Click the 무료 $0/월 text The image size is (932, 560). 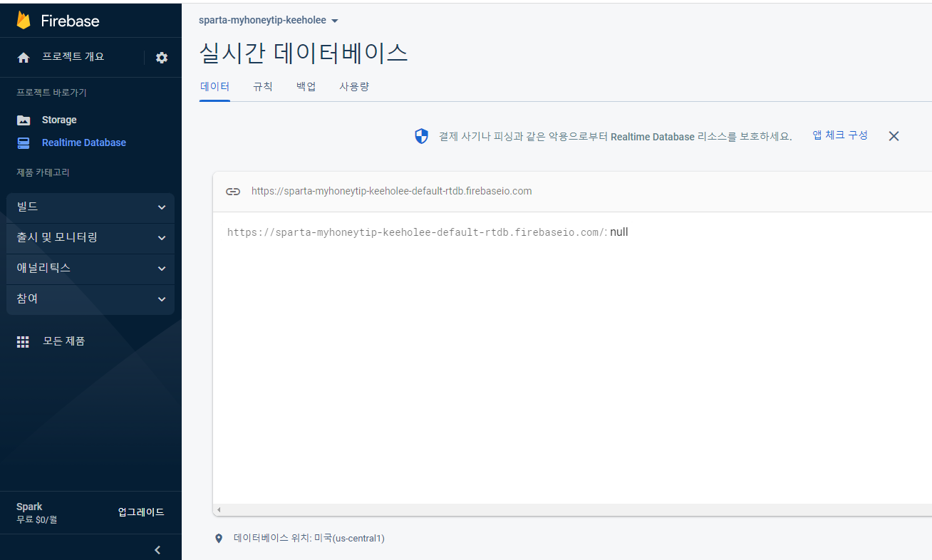tap(37, 520)
